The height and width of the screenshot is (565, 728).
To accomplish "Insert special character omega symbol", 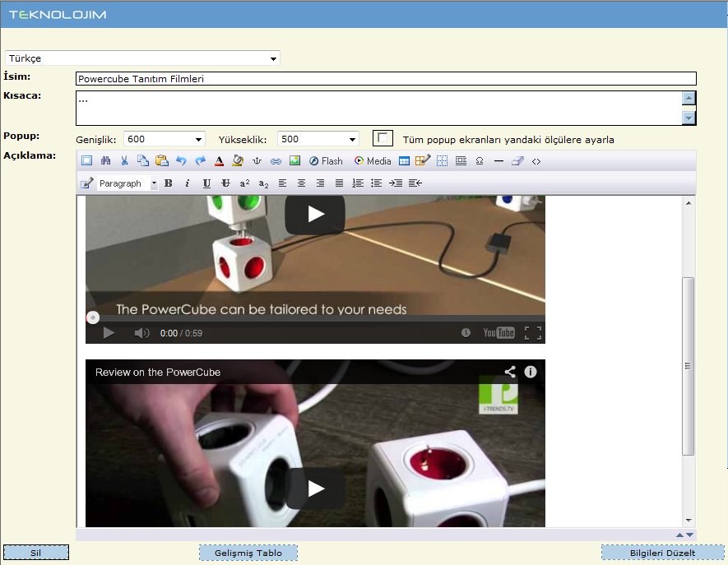I will 480,161.
